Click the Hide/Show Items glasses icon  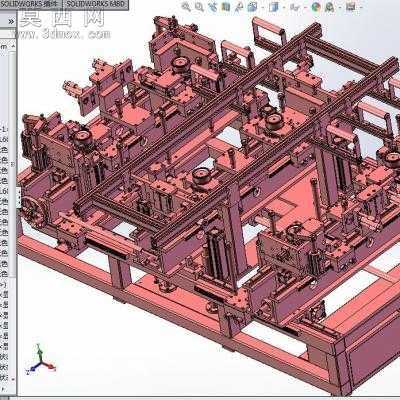[295, 7]
